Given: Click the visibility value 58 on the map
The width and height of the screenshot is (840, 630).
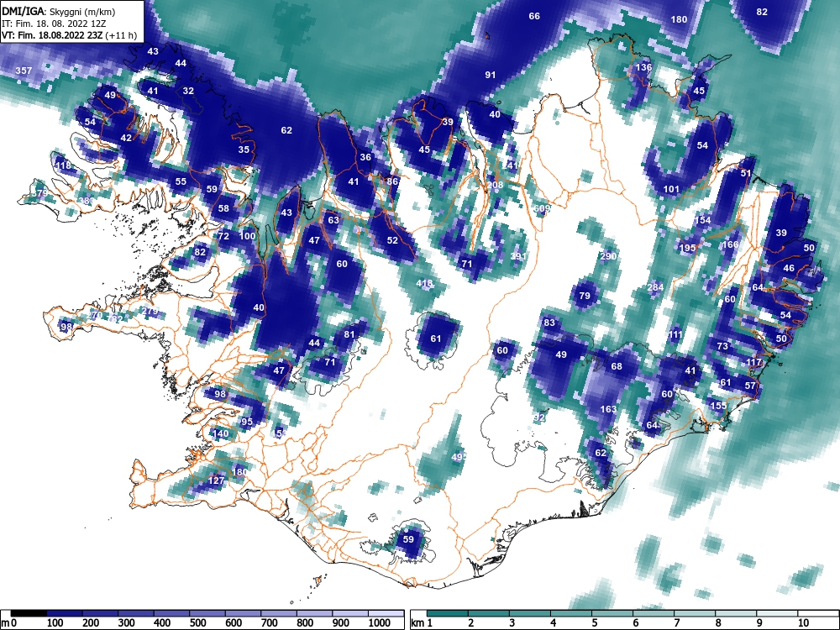Looking at the screenshot, I should pos(223,208).
